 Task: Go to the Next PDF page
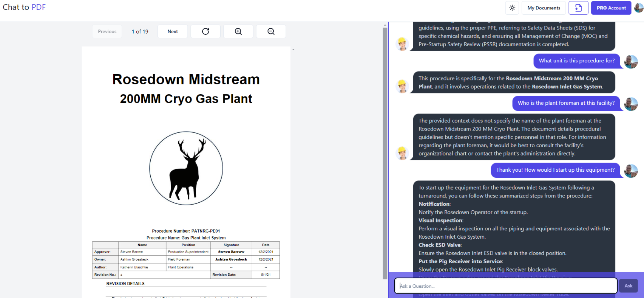tap(173, 31)
